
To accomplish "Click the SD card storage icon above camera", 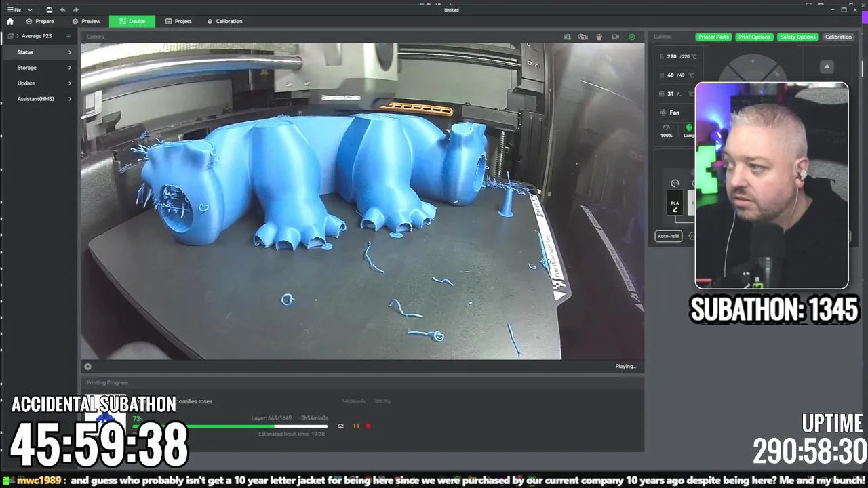I will [x=567, y=37].
